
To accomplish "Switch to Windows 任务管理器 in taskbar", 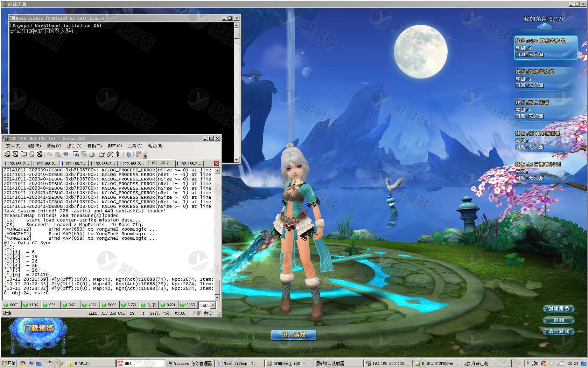I will [190, 363].
